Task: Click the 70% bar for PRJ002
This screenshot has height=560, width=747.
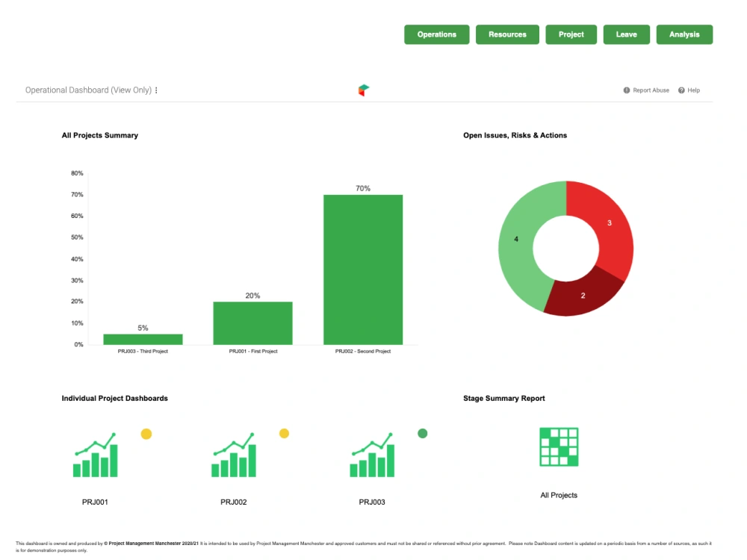Action: point(362,269)
